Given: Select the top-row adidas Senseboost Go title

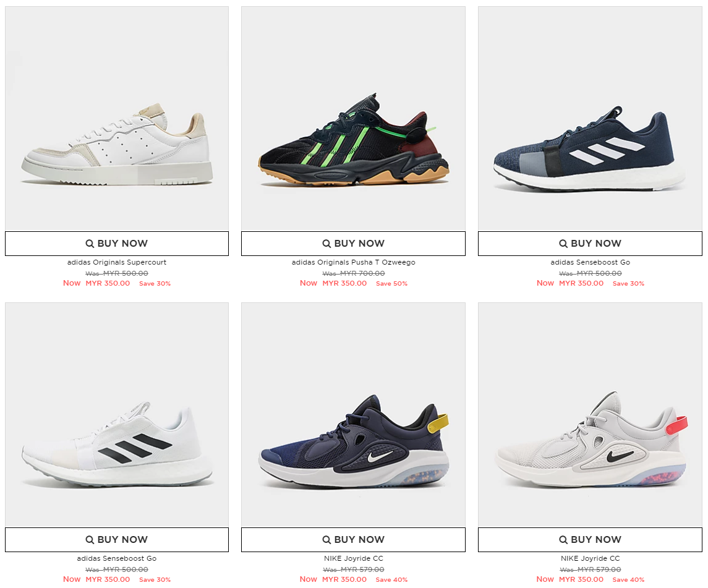Looking at the screenshot, I should point(590,262).
